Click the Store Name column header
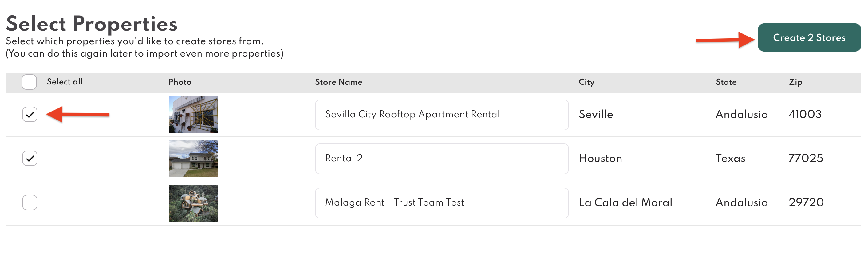 coord(338,82)
